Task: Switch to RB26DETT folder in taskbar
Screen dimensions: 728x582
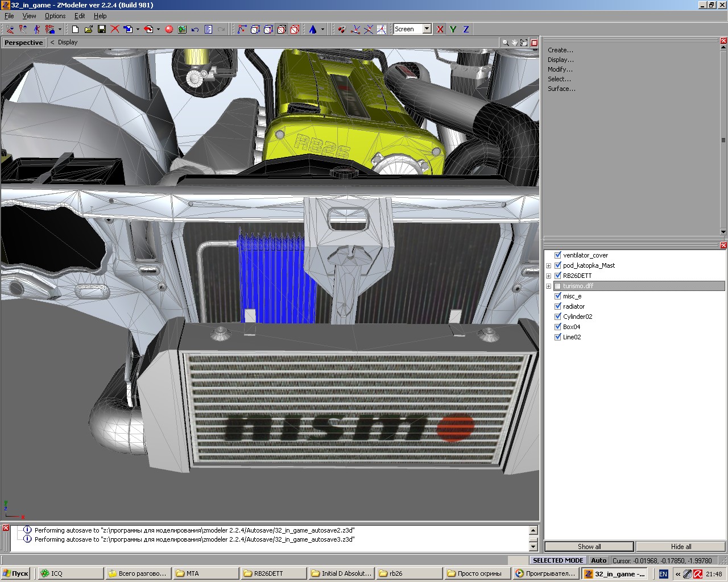Action: [273, 573]
